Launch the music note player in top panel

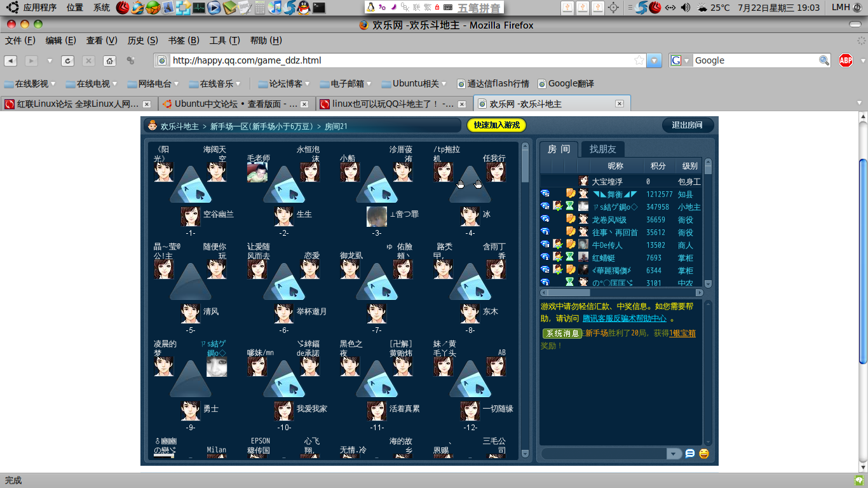275,8
